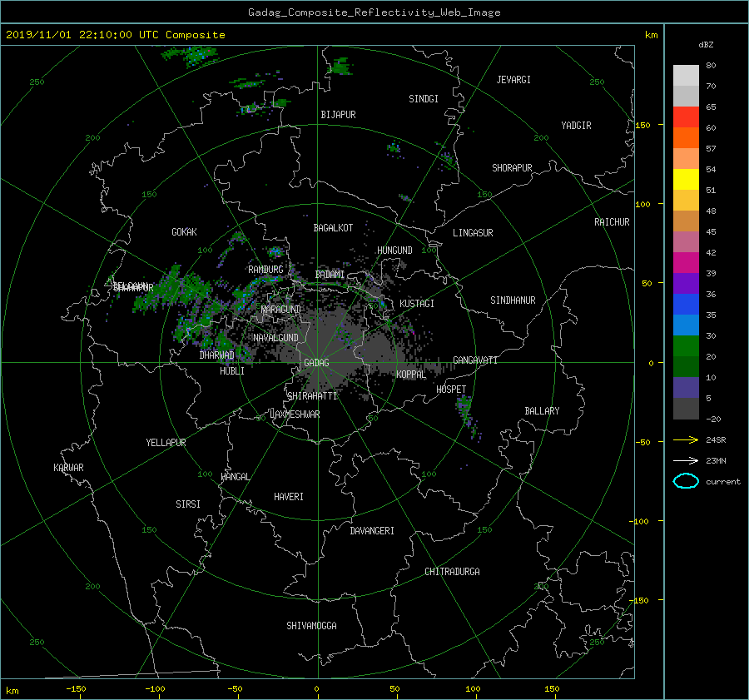Pick the blue 36 dBZ swatch
Viewport: 749px width, 700px height.
(686, 304)
